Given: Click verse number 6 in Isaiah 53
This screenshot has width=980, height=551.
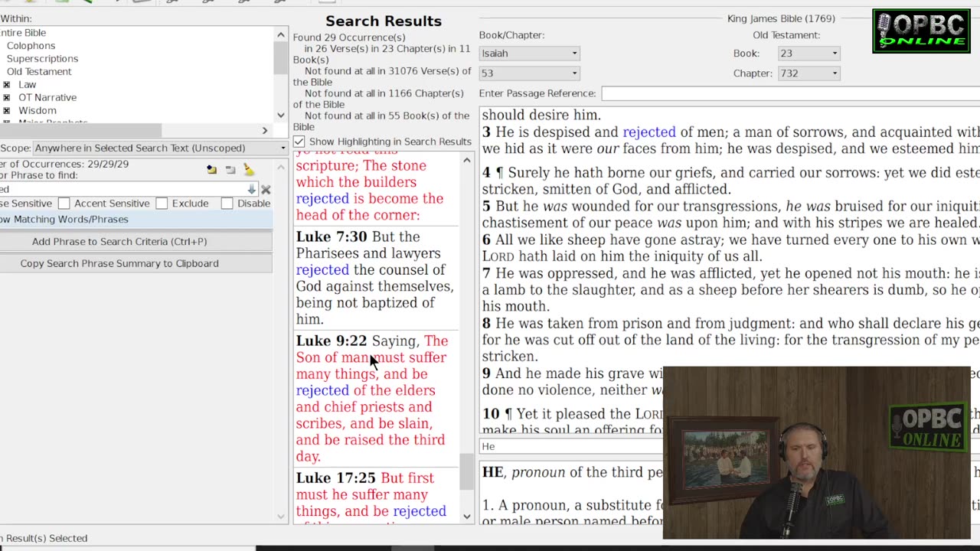Looking at the screenshot, I should pos(486,240).
